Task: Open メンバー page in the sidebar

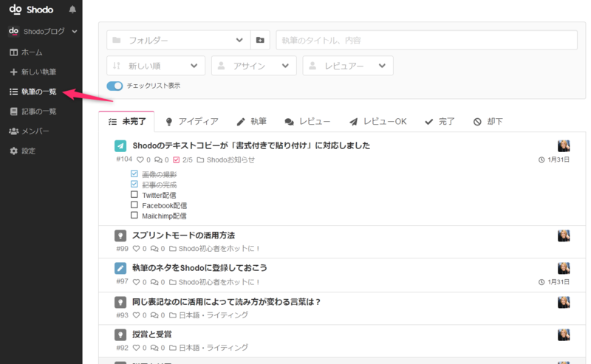Action: (29, 131)
